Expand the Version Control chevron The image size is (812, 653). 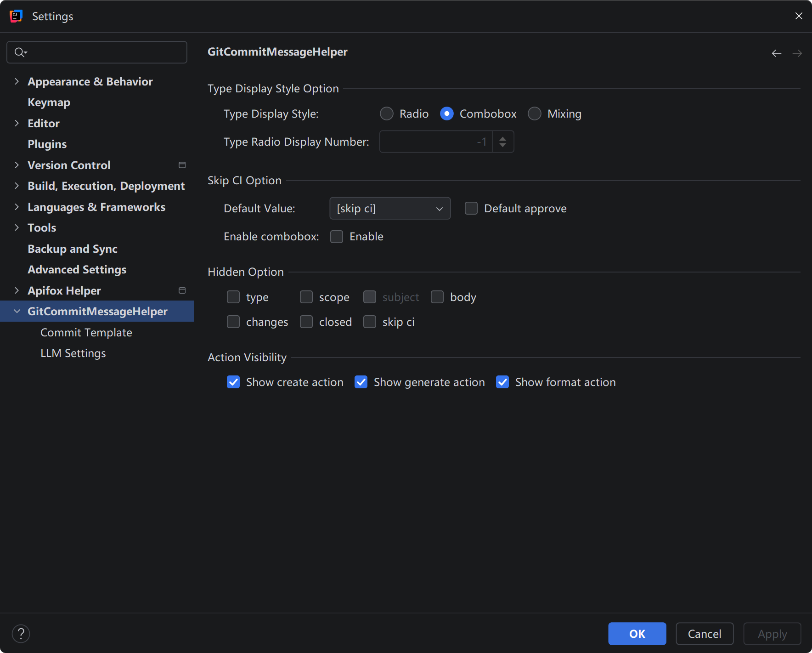[x=17, y=165]
